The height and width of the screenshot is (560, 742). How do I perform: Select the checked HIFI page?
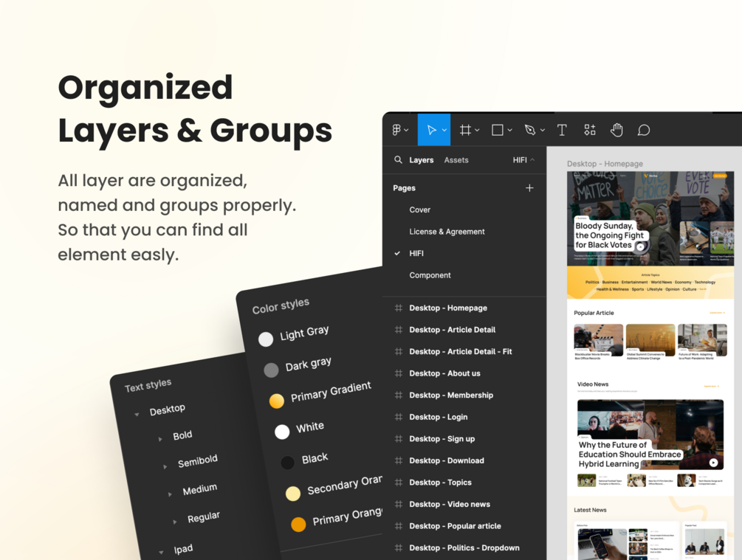(416, 253)
